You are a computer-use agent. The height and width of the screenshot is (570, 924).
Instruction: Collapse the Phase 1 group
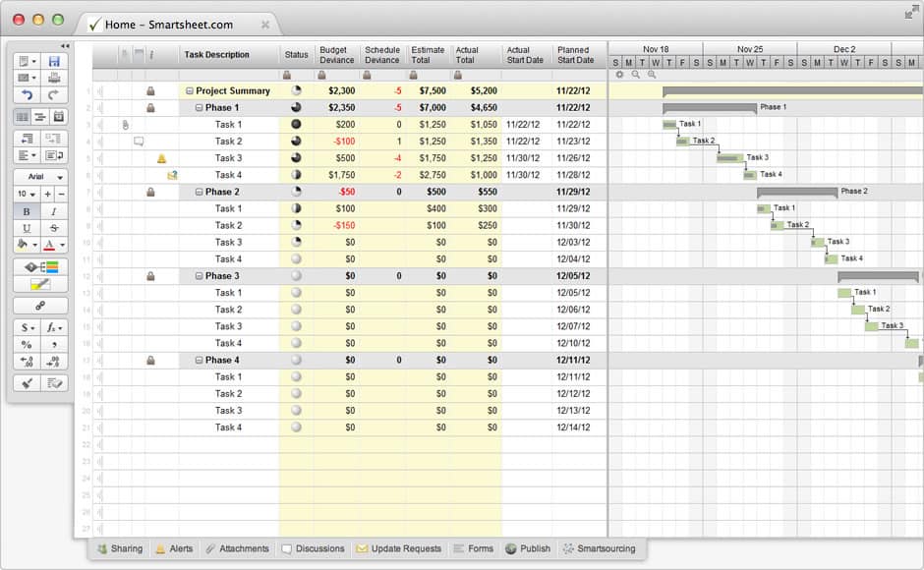pos(200,108)
